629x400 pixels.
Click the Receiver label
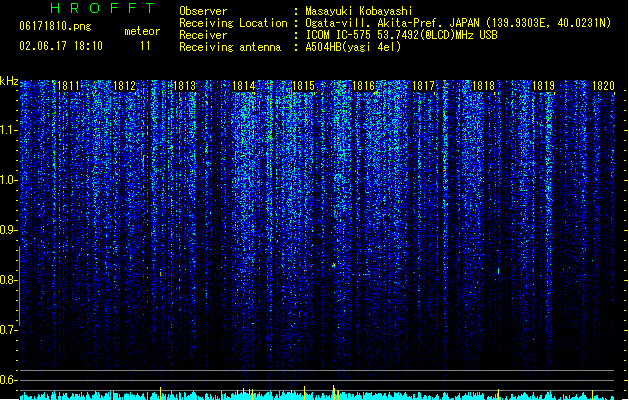[x=203, y=35]
